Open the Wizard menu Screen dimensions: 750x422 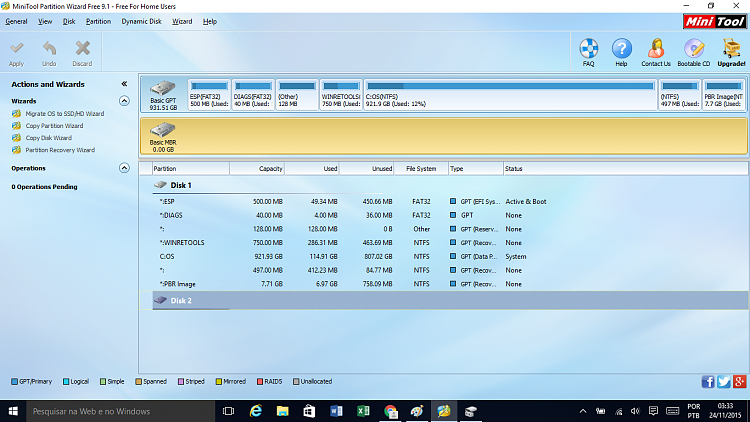pyautogui.click(x=182, y=22)
